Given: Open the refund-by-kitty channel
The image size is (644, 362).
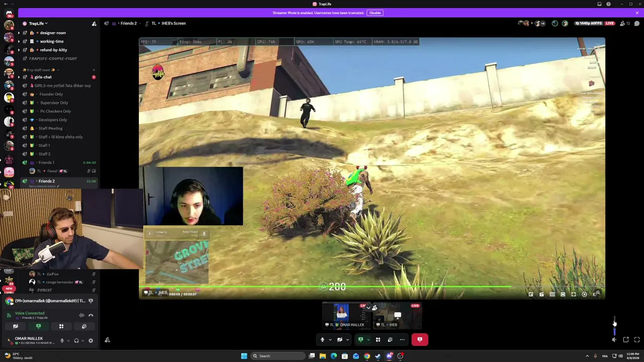Looking at the screenshot, I should pyautogui.click(x=53, y=50).
